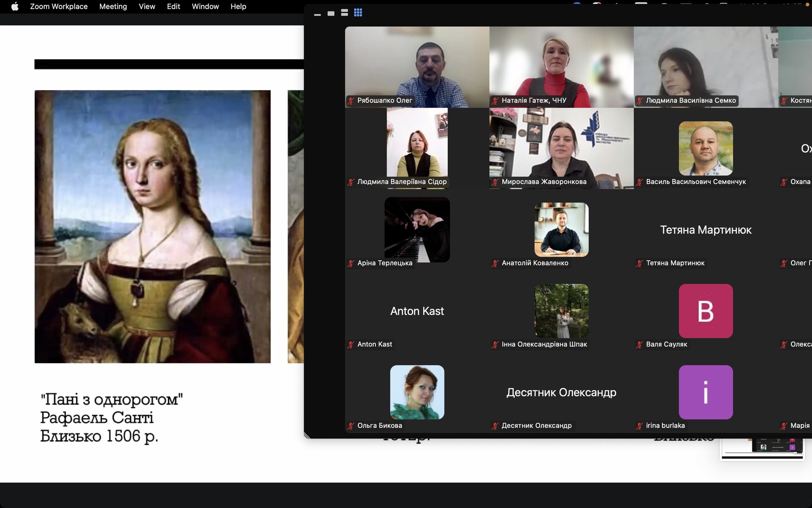Click the large Десятник Олександр placeholder name
Screen dimensions: 812x508
pyautogui.click(x=561, y=393)
